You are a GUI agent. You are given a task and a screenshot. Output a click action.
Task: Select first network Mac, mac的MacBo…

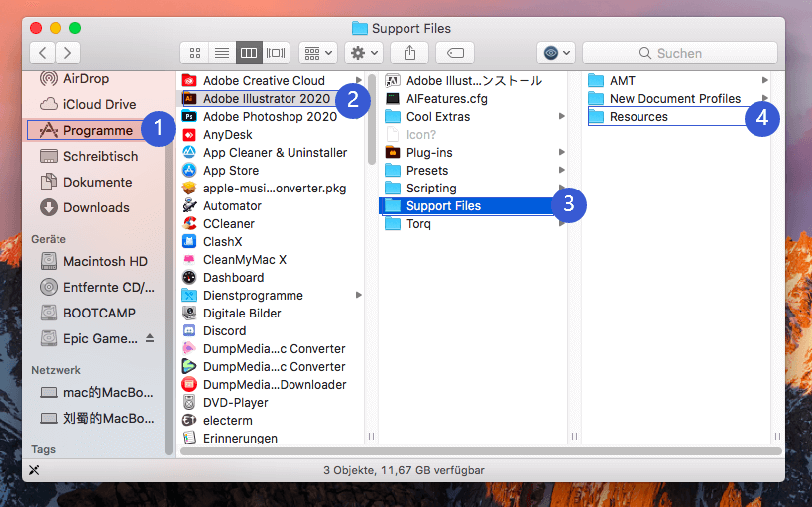point(96,393)
